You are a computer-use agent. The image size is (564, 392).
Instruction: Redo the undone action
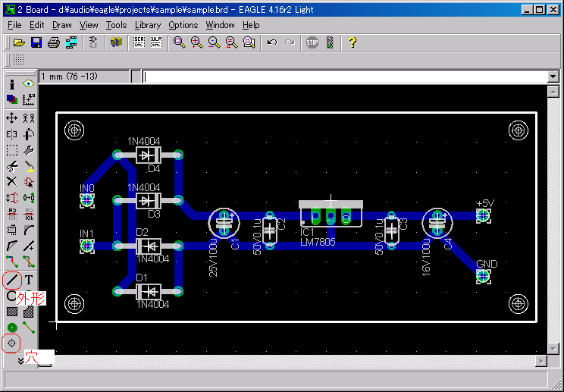(x=290, y=42)
